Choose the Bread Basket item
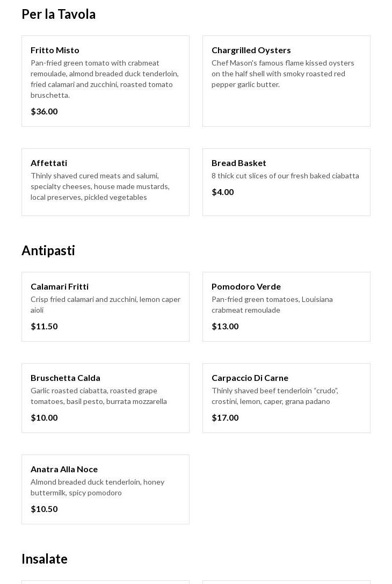The image size is (392, 584). click(x=238, y=163)
